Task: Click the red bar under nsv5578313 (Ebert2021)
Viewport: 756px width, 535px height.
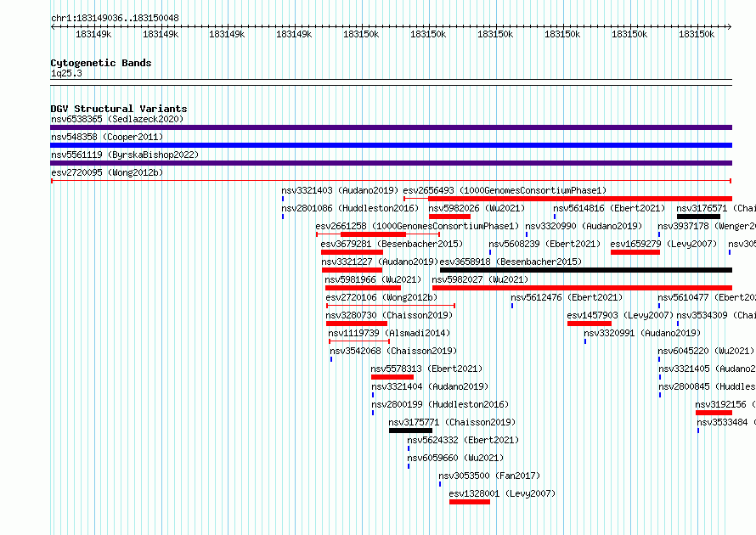Action: [x=392, y=377]
